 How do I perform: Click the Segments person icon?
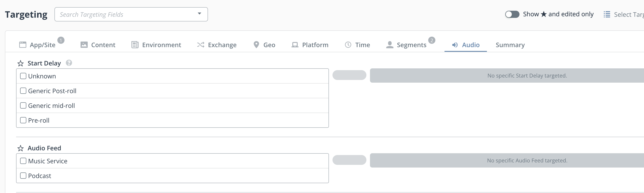click(x=389, y=45)
